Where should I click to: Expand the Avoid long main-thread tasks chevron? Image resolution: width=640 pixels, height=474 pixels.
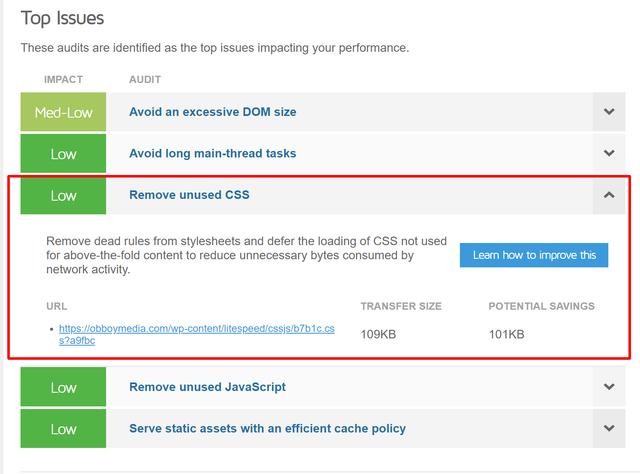coord(609,154)
